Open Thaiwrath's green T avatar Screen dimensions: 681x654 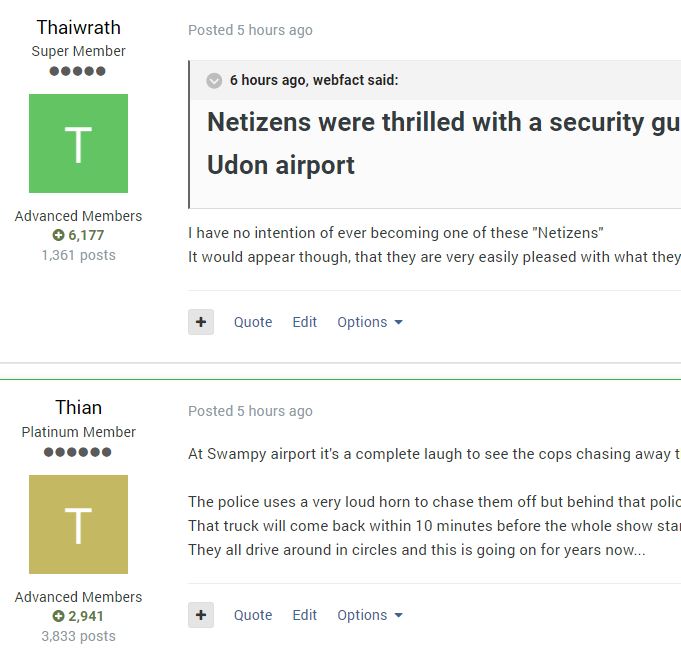pyautogui.click(x=79, y=143)
